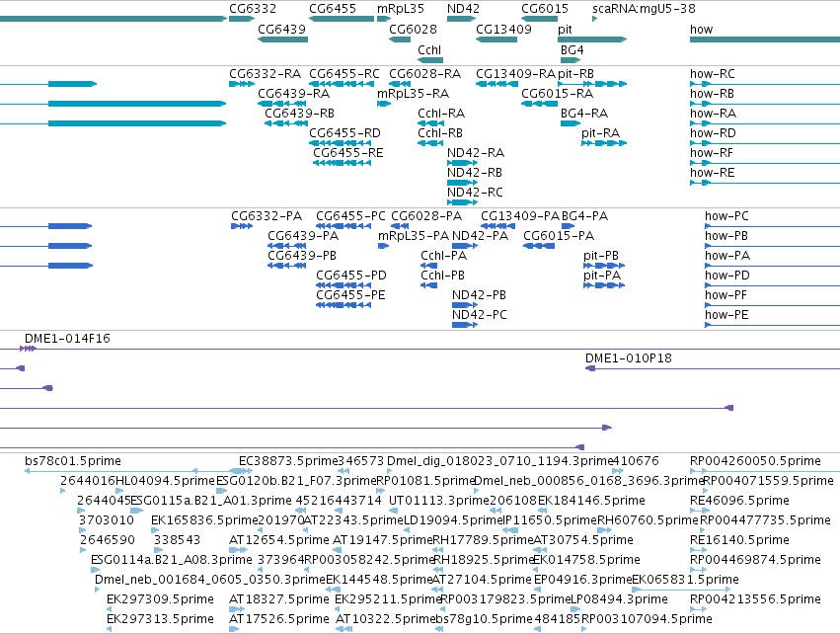Select the CG6455-PC protein label
Viewport: 840px width, 634px height.
(x=350, y=216)
